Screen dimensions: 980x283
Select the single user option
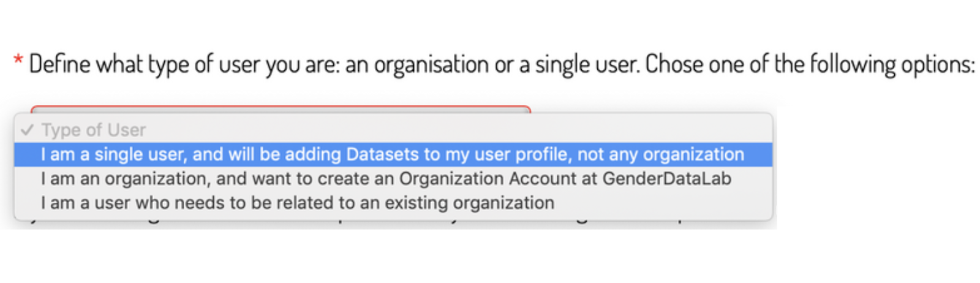(x=392, y=154)
